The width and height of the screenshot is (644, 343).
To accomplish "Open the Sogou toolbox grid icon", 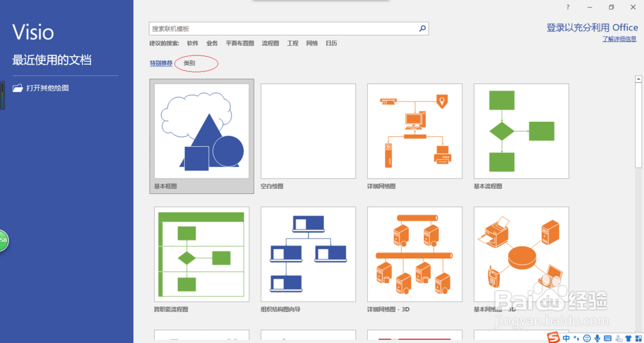I will pyautogui.click(x=638, y=338).
